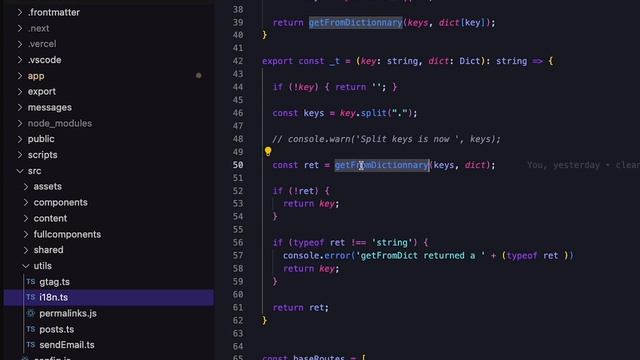This screenshot has height=360, width=640.
Task: Collapse the utils folder chevron
Action: click(26, 266)
